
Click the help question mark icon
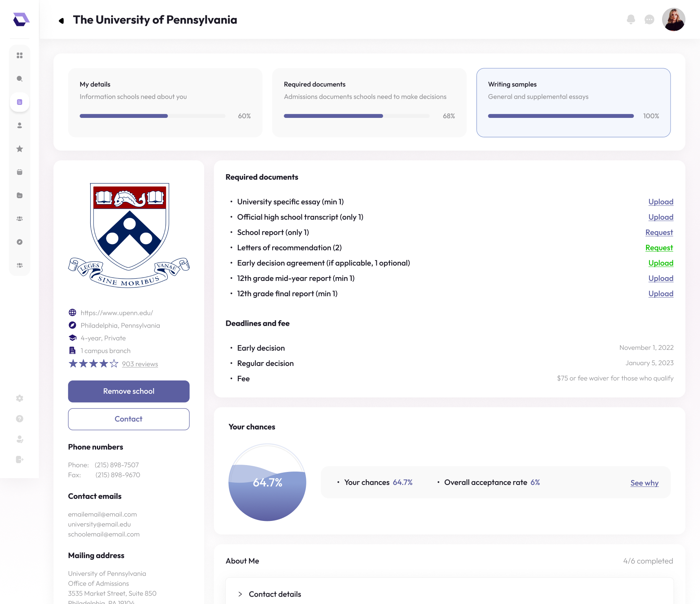[x=20, y=419]
